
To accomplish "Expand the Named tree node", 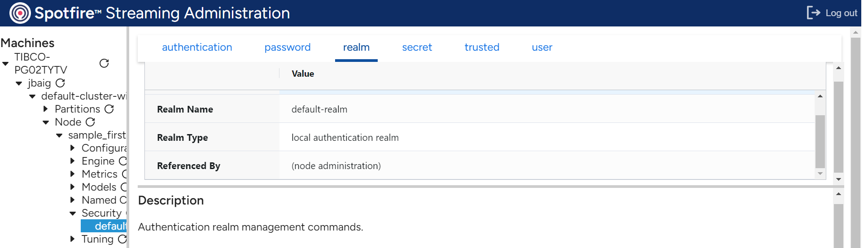I will [x=73, y=200].
